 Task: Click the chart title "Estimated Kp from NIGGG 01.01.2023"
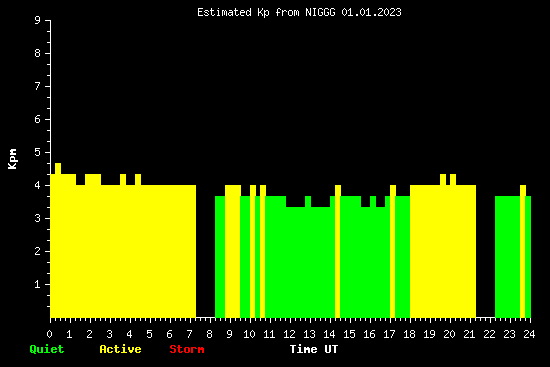tap(299, 12)
